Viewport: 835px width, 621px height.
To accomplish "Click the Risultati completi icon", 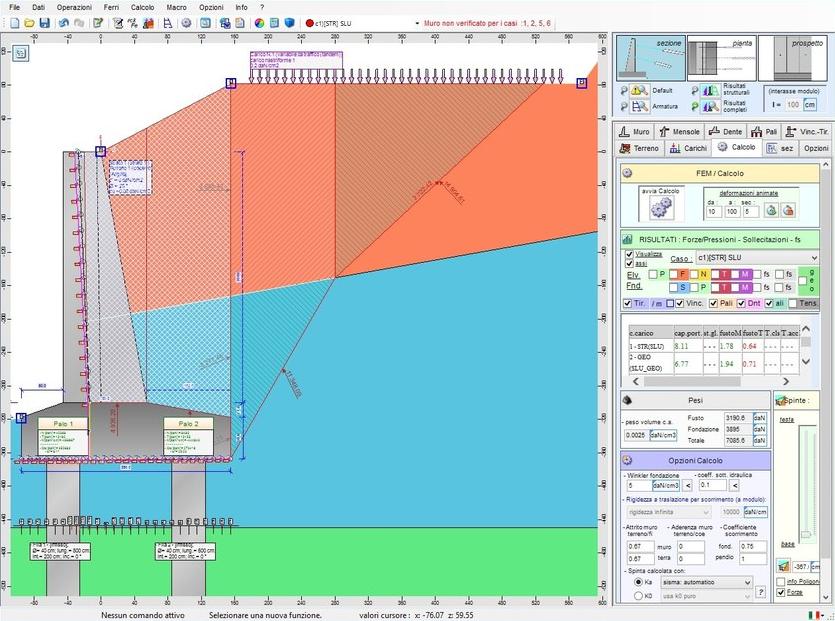I will pos(708,105).
